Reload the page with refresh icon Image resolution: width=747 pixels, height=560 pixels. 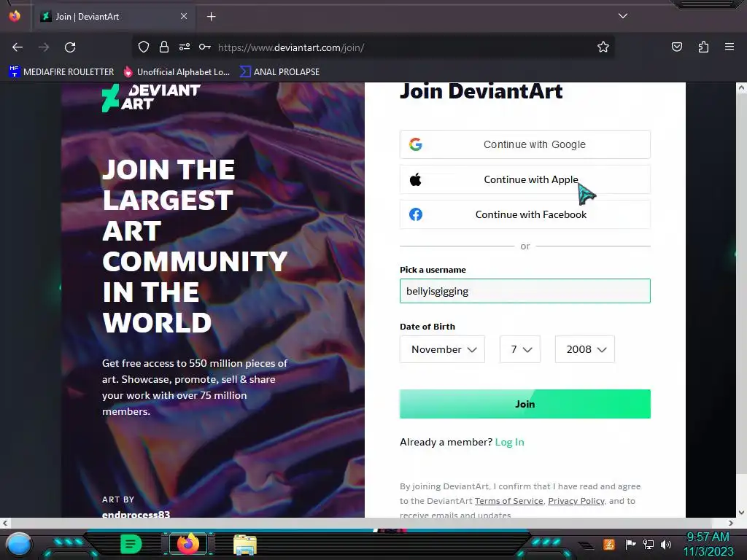70,47
